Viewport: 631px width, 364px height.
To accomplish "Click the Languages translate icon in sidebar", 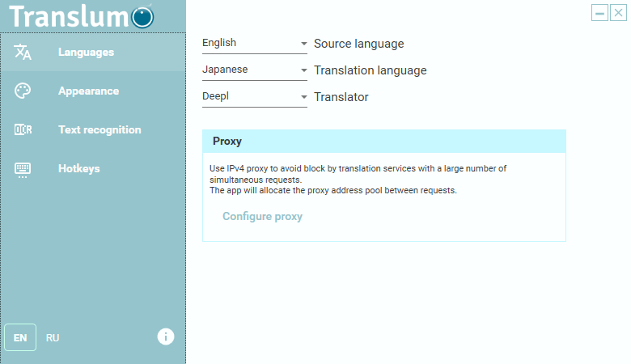I will [x=23, y=53].
